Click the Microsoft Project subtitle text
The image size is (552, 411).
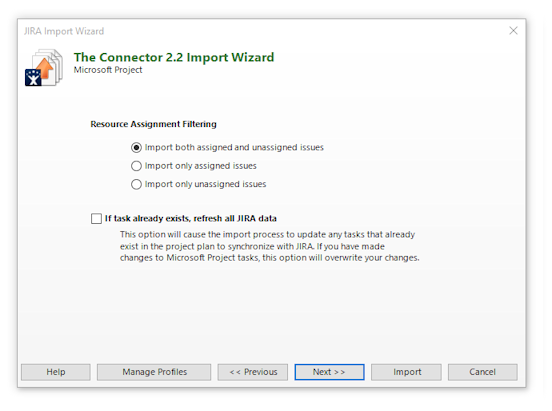pyautogui.click(x=108, y=70)
